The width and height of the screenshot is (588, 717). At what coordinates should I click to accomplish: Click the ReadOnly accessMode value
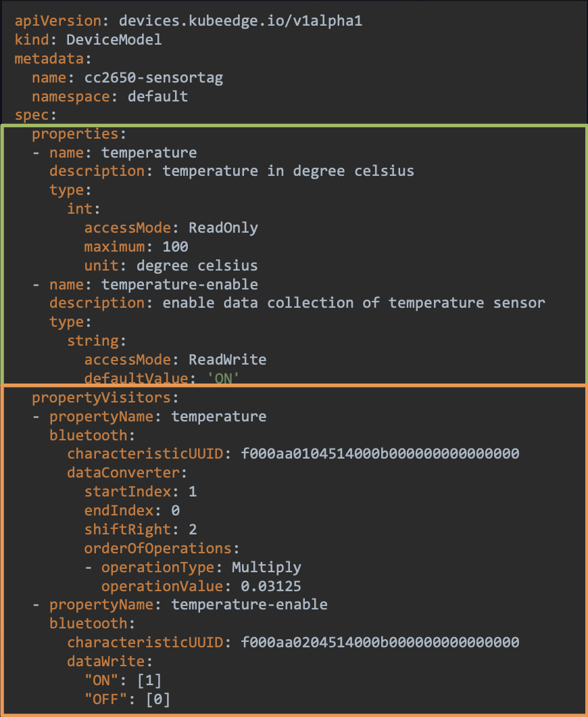point(224,228)
